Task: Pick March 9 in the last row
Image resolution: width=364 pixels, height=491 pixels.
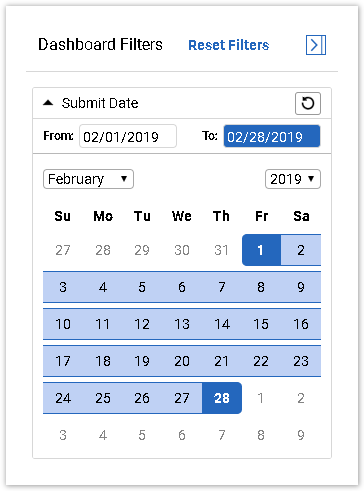Action: [x=301, y=435]
